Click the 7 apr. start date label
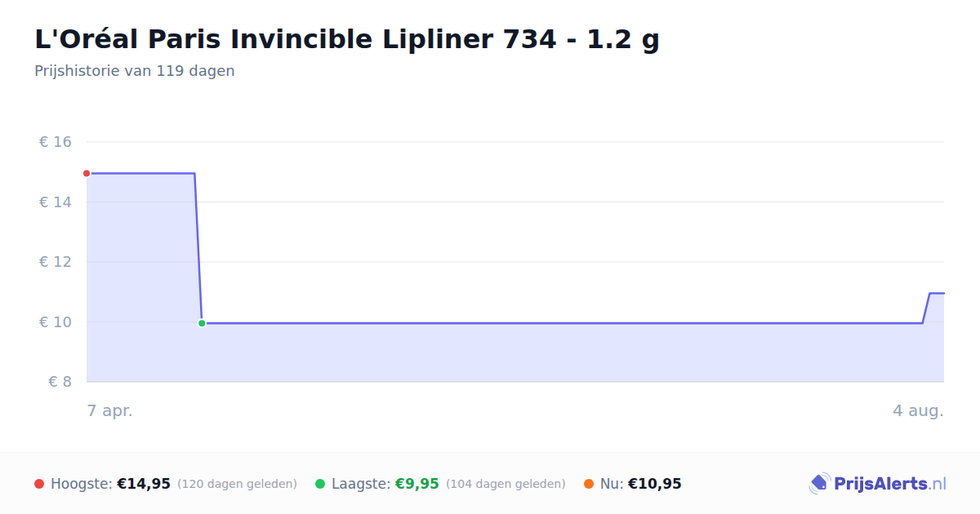Viewport: 980px width, 514px height. click(x=110, y=411)
